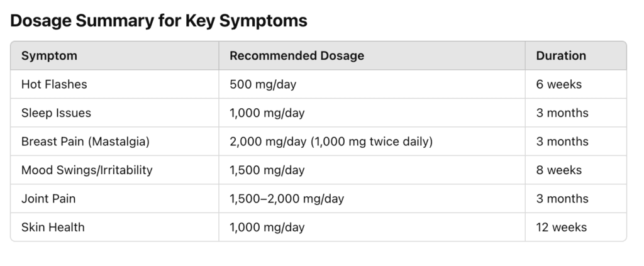Click the Hot Flashes symptom cell

(x=114, y=84)
